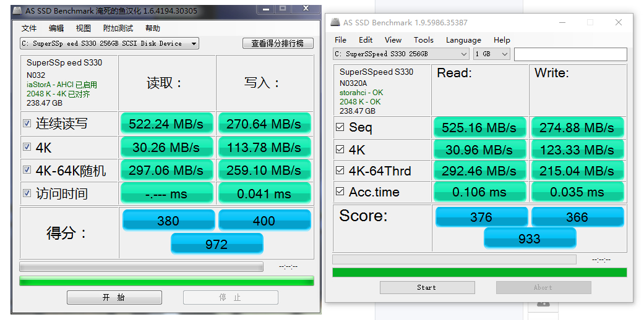Toggle the 4K checkbox in Chinese window

click(x=27, y=146)
